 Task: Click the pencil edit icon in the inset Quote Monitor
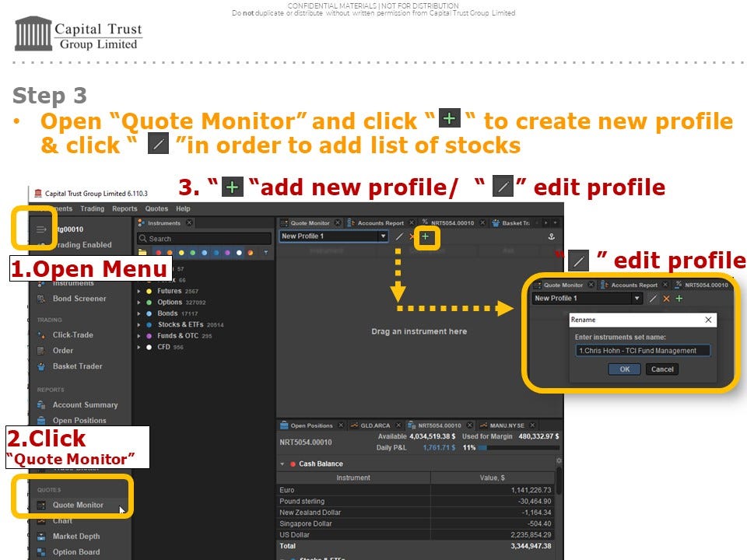(653, 299)
